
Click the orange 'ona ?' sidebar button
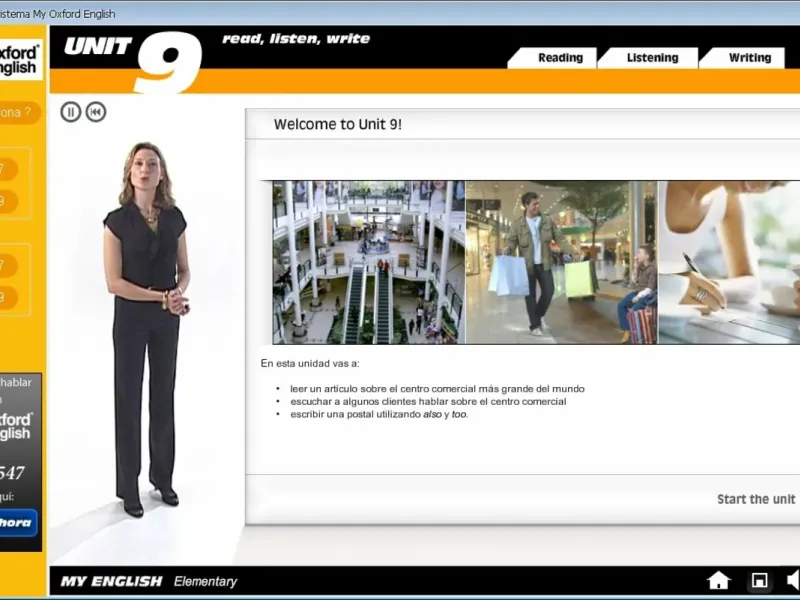pos(19,112)
